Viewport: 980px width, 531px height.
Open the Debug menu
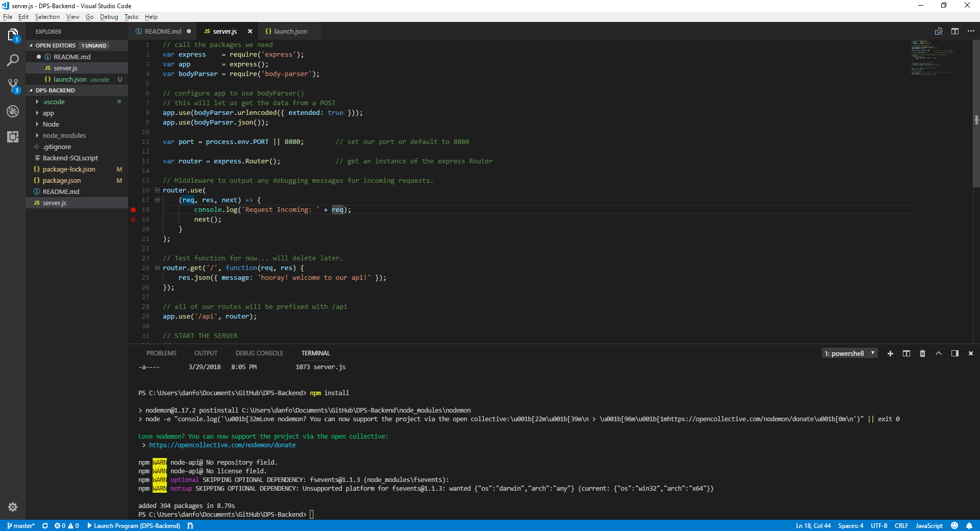click(109, 17)
